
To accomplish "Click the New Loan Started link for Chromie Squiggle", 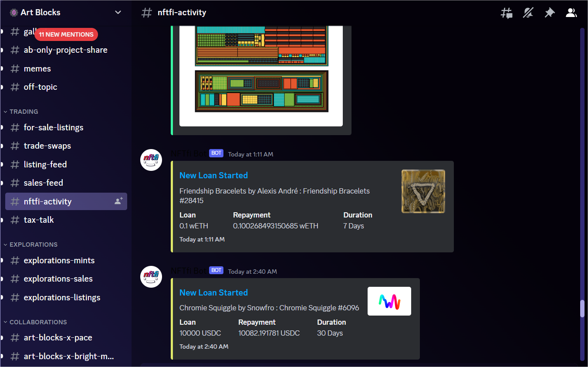I will pyautogui.click(x=213, y=292).
